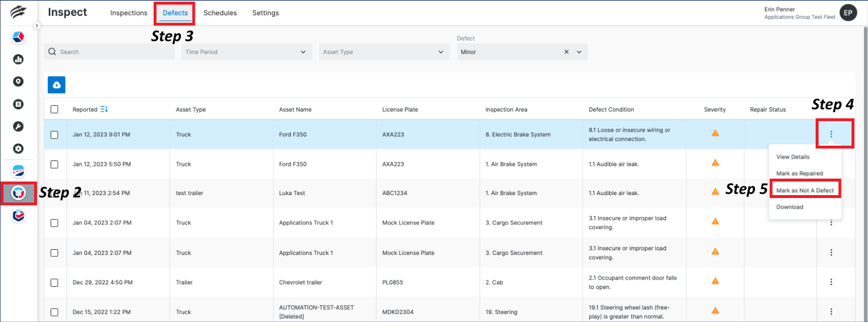This screenshot has width=868, height=322.
Task: Select View Details from context menu
Action: point(793,157)
